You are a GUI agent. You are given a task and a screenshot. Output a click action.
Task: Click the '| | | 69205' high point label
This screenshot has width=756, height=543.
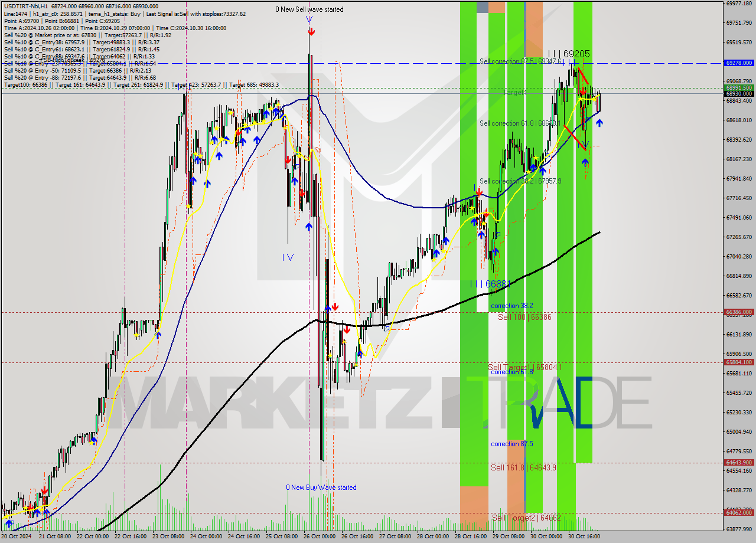pos(568,54)
